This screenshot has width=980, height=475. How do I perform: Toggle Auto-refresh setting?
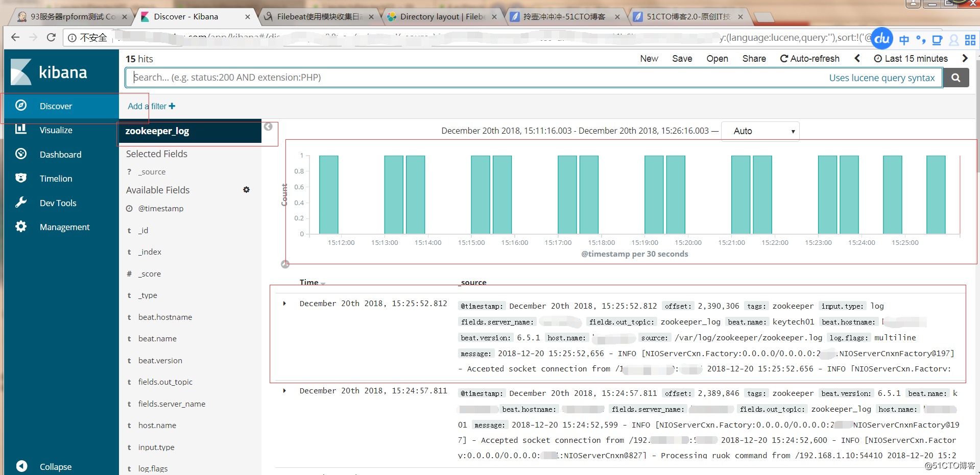point(810,59)
